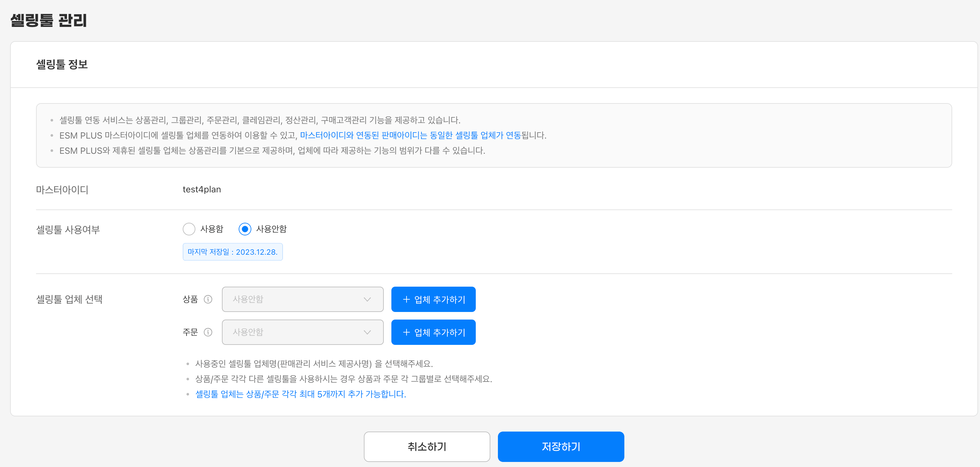Image resolution: width=980 pixels, height=467 pixels.
Task: Open the 주문 셀링툴 업체 dropdown
Action: click(x=303, y=332)
